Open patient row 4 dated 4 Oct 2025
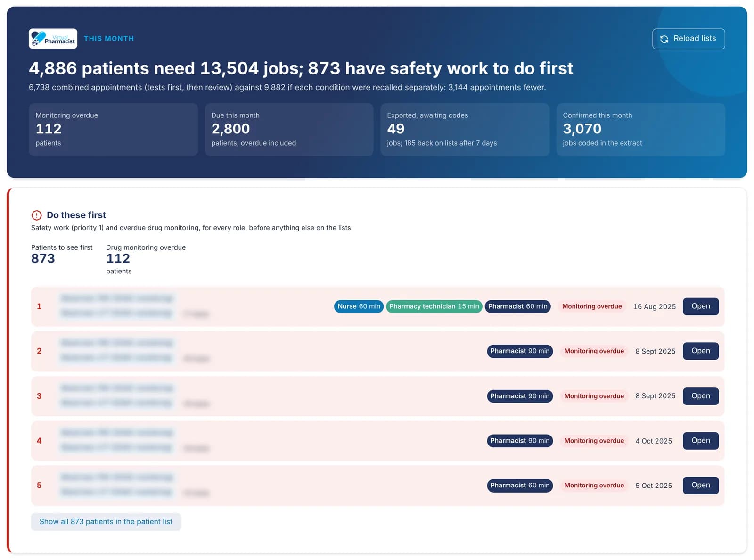The height and width of the screenshot is (560, 754). coord(700,441)
